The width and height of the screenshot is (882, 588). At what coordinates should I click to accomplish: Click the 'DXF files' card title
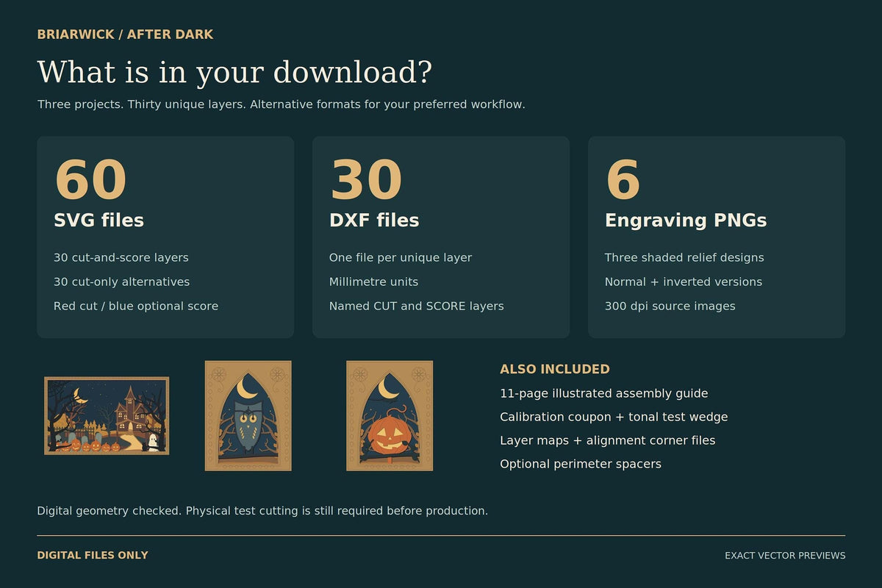point(374,220)
